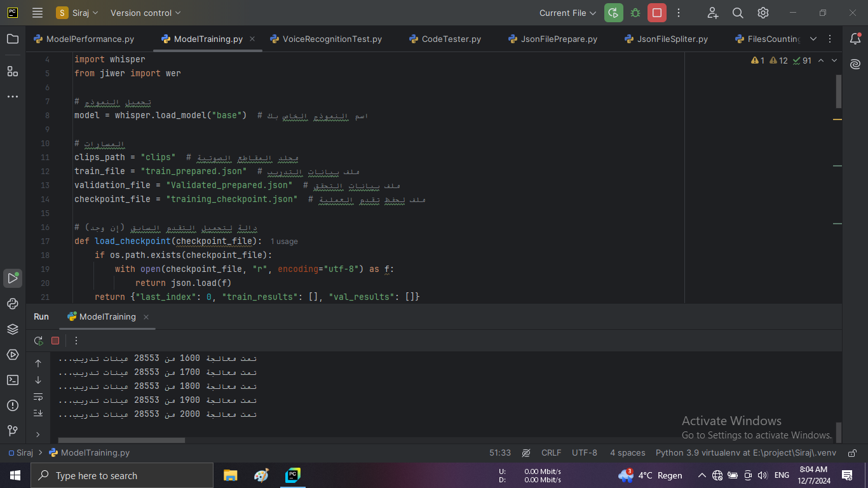Screen dimensions: 868x488
Task: Open the Notifications bell
Action: pos(855,39)
